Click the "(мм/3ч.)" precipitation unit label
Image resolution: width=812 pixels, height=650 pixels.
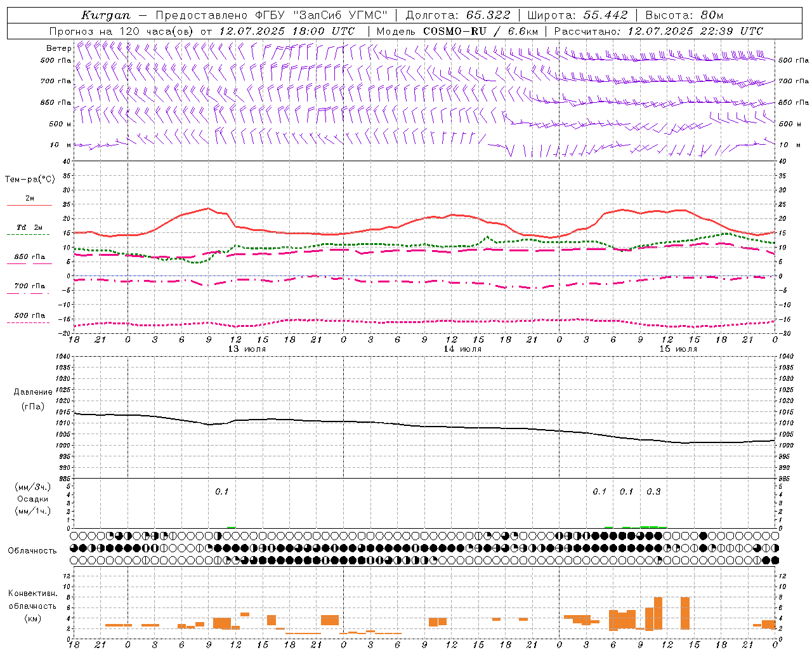(x=32, y=487)
